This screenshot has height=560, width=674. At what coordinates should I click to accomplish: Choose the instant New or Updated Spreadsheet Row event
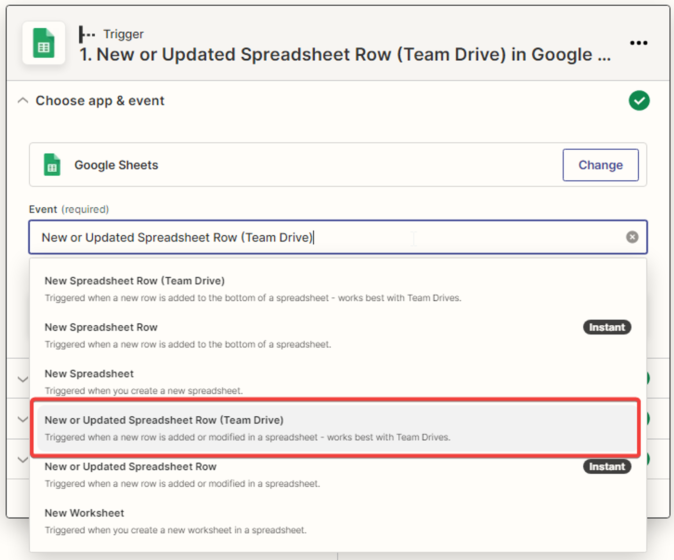(130, 467)
